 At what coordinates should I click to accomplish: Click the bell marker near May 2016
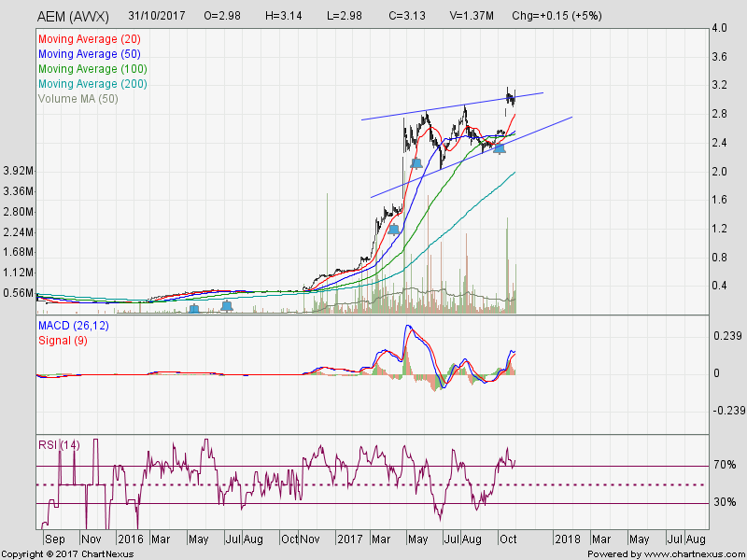point(195,308)
